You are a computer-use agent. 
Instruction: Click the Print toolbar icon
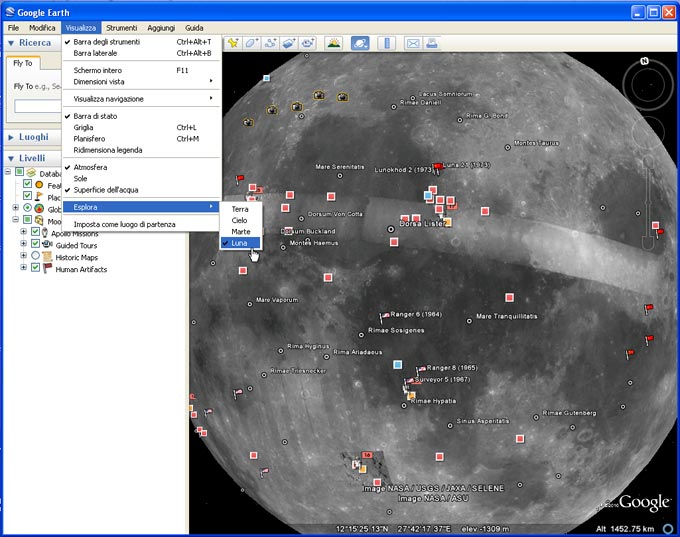click(x=432, y=43)
